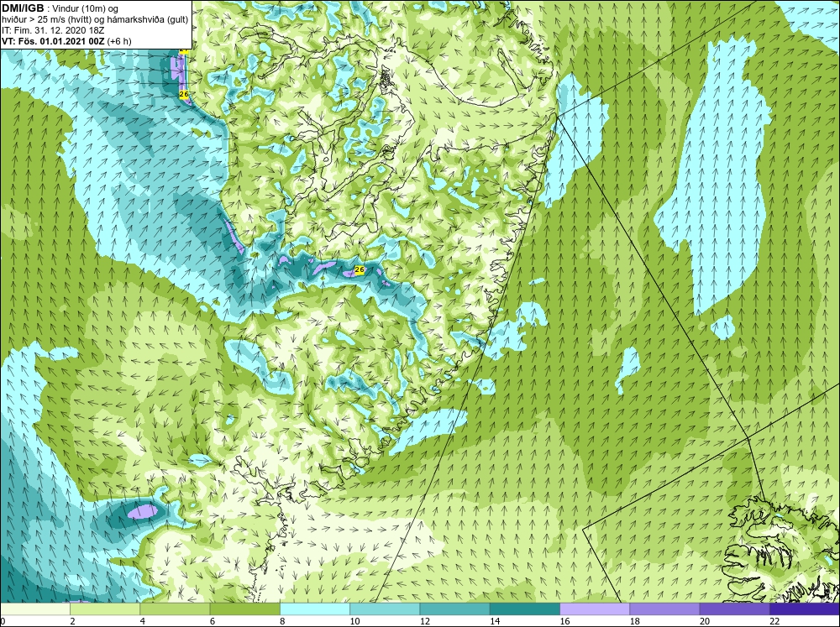
Task: Click the scale number 8
Action: click(x=282, y=621)
